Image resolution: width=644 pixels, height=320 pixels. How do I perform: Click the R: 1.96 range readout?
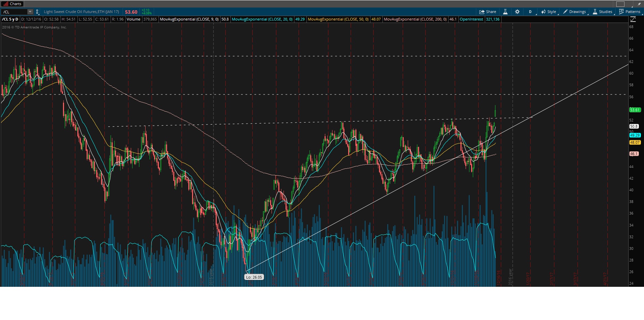pyautogui.click(x=118, y=19)
